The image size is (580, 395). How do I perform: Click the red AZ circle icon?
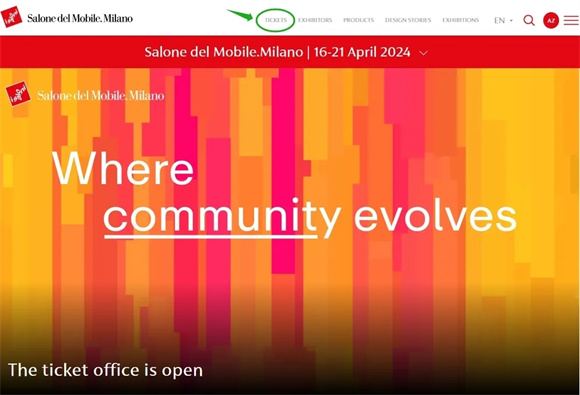(x=551, y=20)
